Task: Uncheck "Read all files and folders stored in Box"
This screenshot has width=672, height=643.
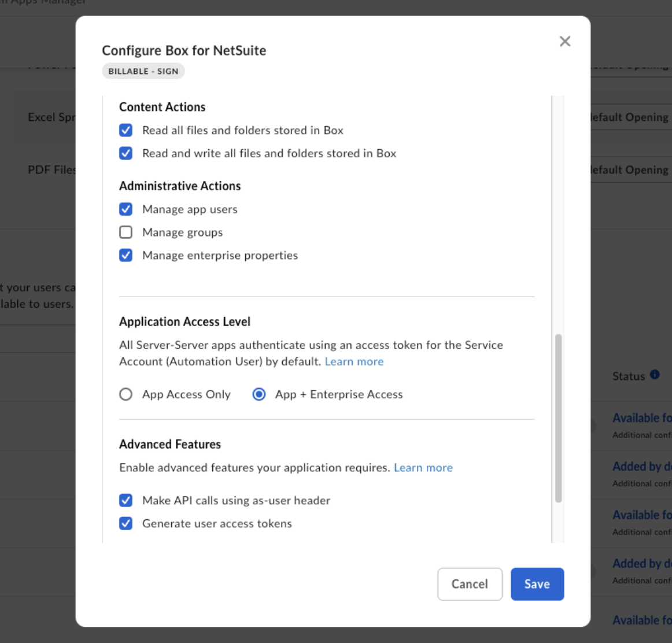Action: click(126, 131)
